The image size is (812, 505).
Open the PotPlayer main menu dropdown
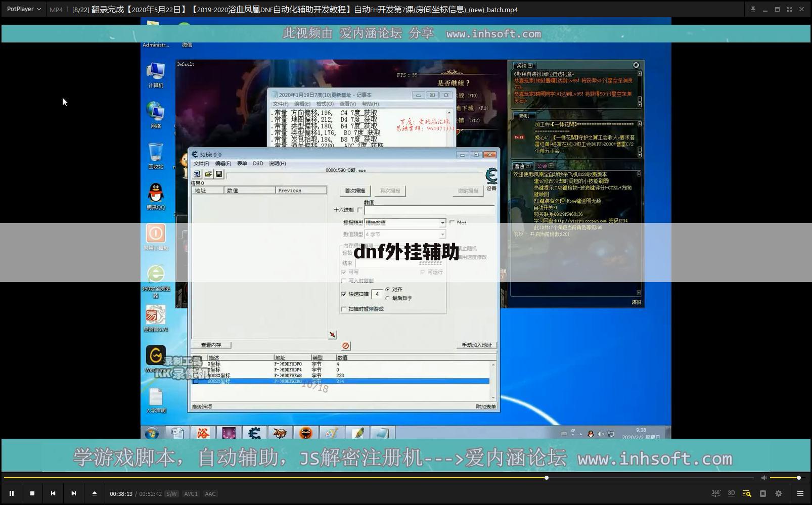tap(24, 9)
